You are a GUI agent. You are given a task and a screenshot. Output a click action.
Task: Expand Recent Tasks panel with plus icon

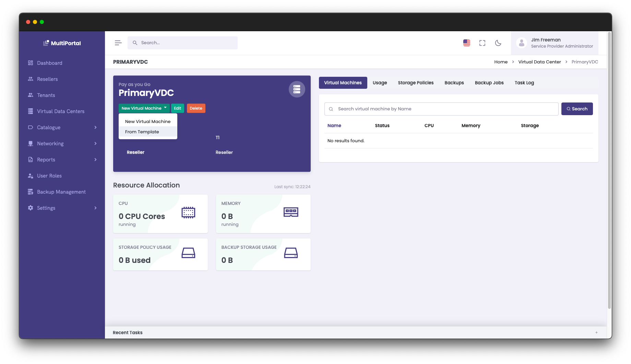tap(596, 332)
